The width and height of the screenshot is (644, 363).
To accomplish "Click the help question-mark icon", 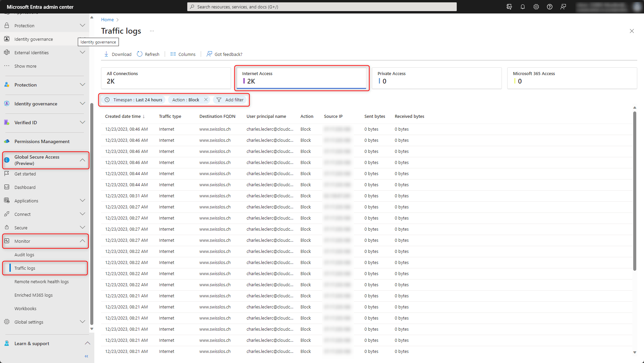I will (550, 7).
